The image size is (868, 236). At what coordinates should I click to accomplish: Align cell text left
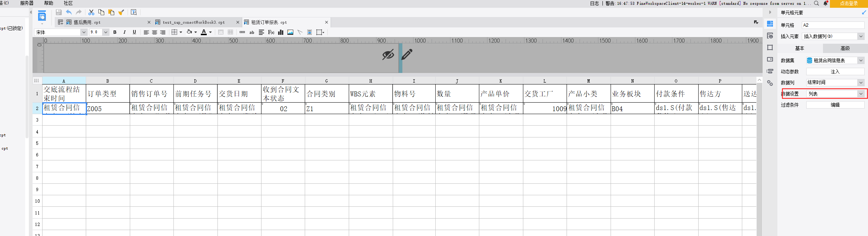coord(146,32)
